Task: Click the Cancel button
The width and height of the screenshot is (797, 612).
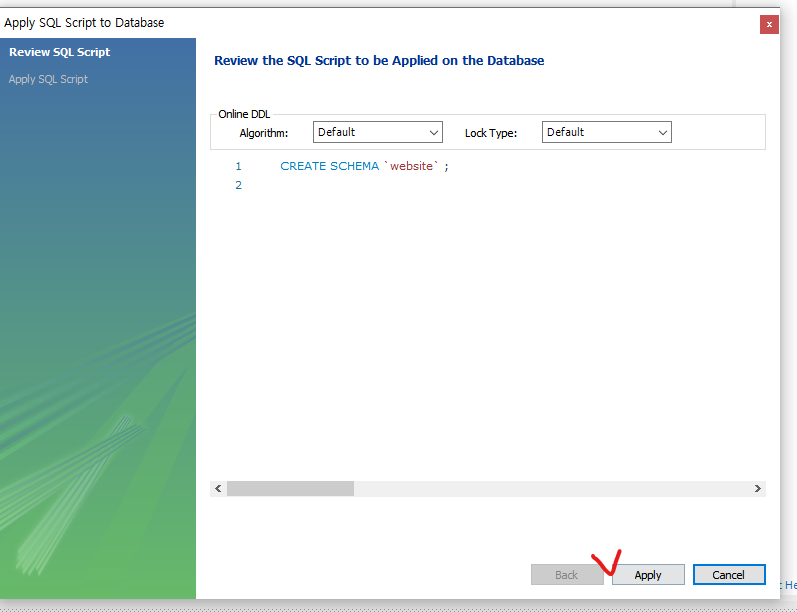Action: pos(729,575)
